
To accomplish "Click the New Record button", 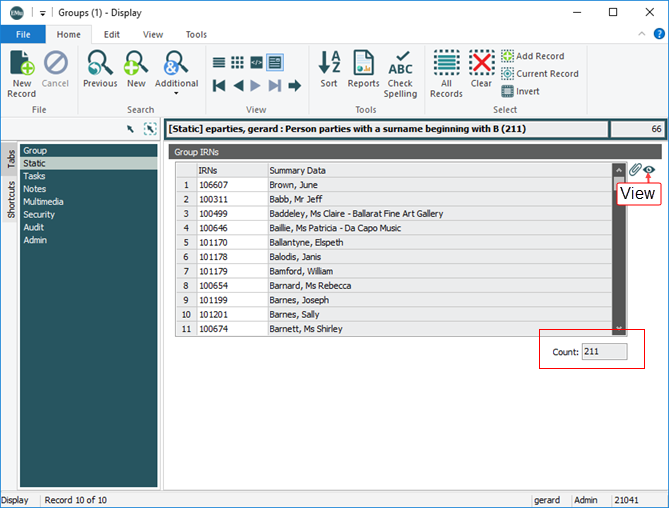I will pyautogui.click(x=21, y=74).
